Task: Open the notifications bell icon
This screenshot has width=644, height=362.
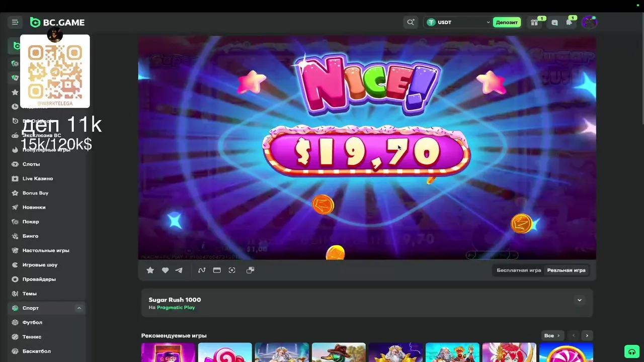Action: click(x=569, y=22)
